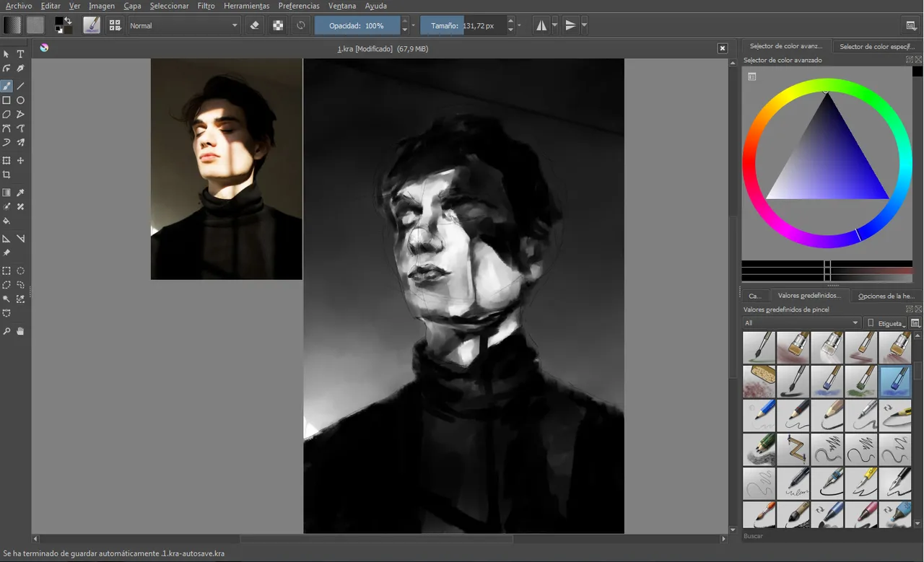
Task: Open the Herramientas menu
Action: pyautogui.click(x=246, y=6)
